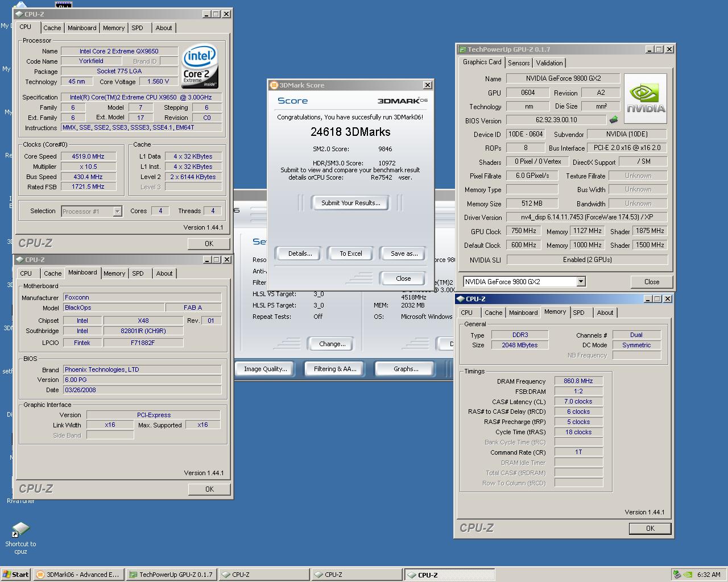Open Cache tab in CPU-Z processor window
The height and width of the screenshot is (582, 728).
52,28
